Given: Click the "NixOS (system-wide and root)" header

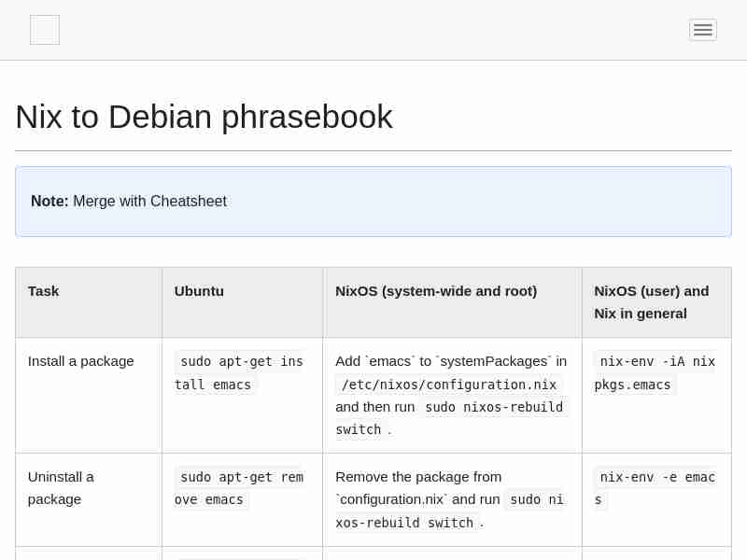Looking at the screenshot, I should 436,291.
